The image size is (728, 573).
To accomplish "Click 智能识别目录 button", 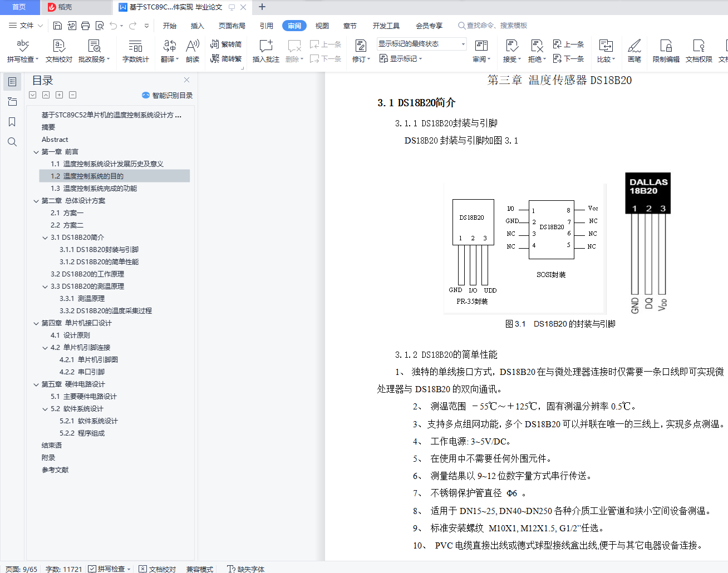I will pyautogui.click(x=168, y=95).
